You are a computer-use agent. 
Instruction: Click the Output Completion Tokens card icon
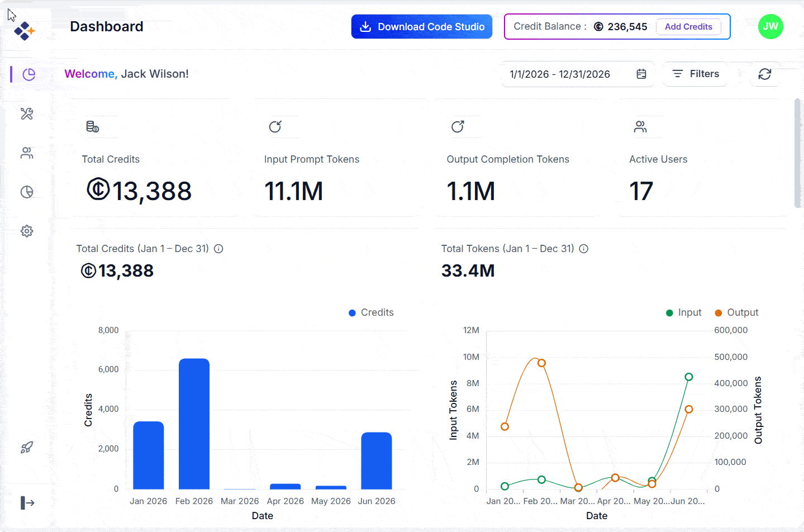tap(458, 127)
